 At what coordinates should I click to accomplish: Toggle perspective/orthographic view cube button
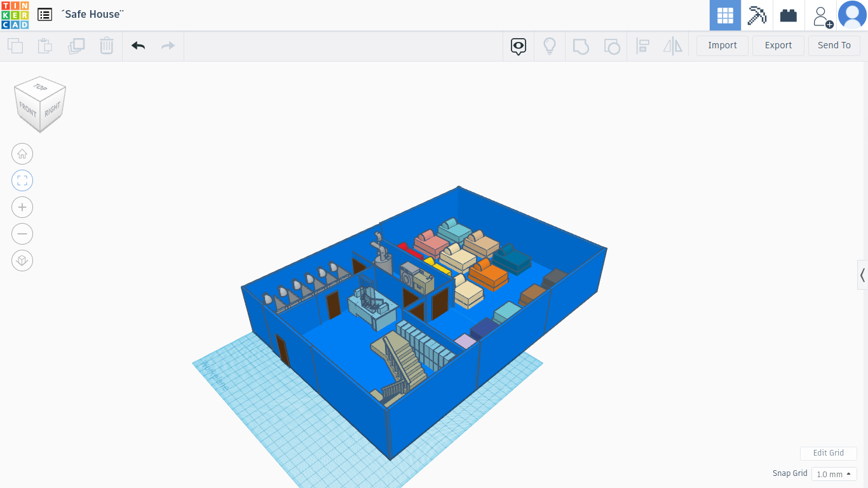(22, 261)
